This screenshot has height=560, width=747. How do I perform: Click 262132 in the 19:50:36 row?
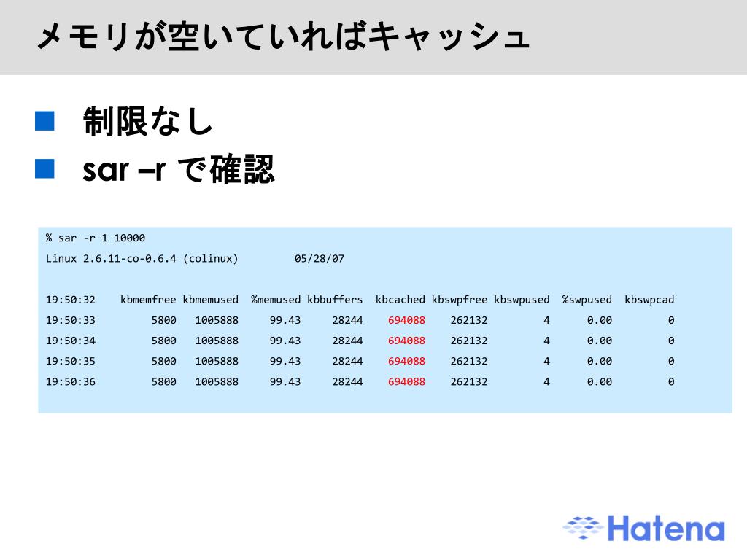(469, 381)
